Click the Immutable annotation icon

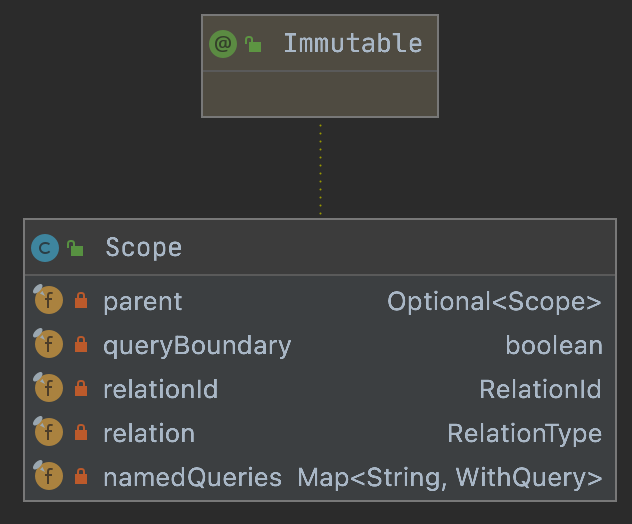pos(223,44)
